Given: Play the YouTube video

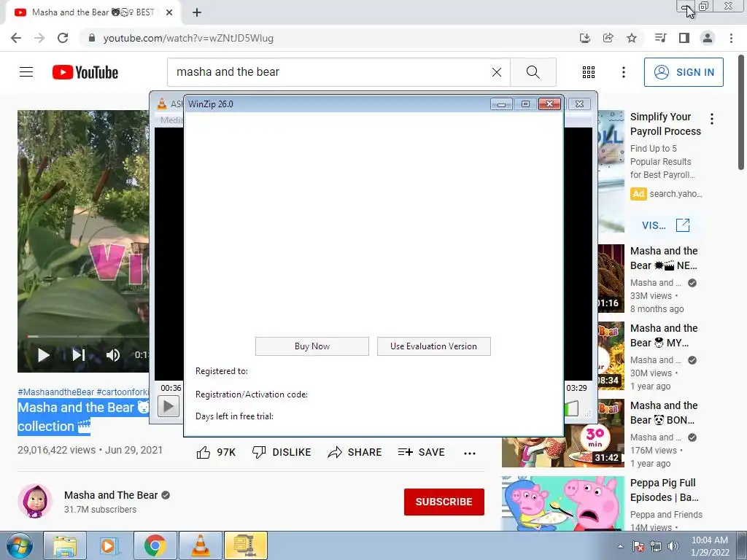Looking at the screenshot, I should 43,355.
